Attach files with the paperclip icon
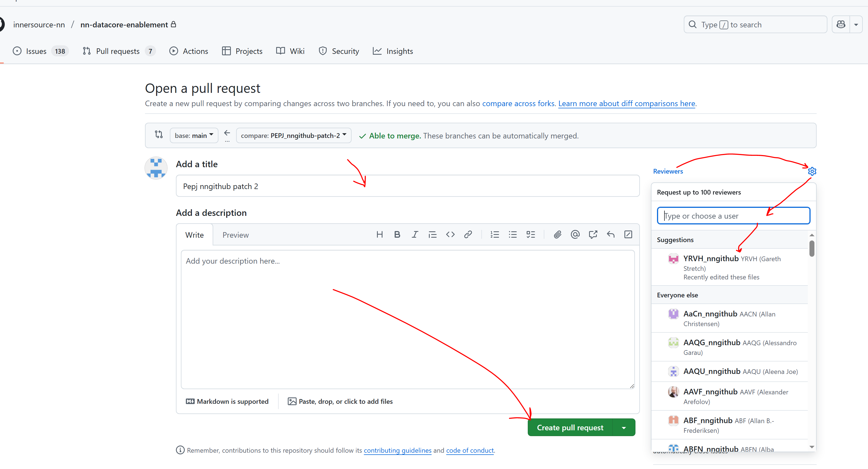This screenshot has height=469, width=868. click(558, 235)
